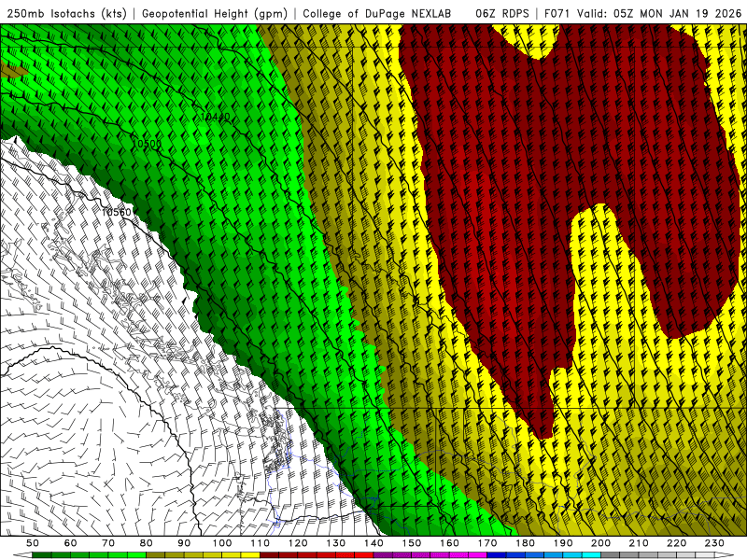Click the 160 value on the color scale
Screen dimensions: 747x560
coord(449,543)
